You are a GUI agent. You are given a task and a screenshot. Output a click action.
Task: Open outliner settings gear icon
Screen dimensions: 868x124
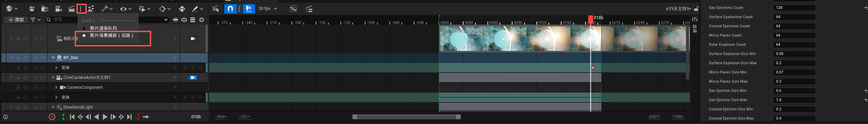pyautogui.click(x=202, y=20)
